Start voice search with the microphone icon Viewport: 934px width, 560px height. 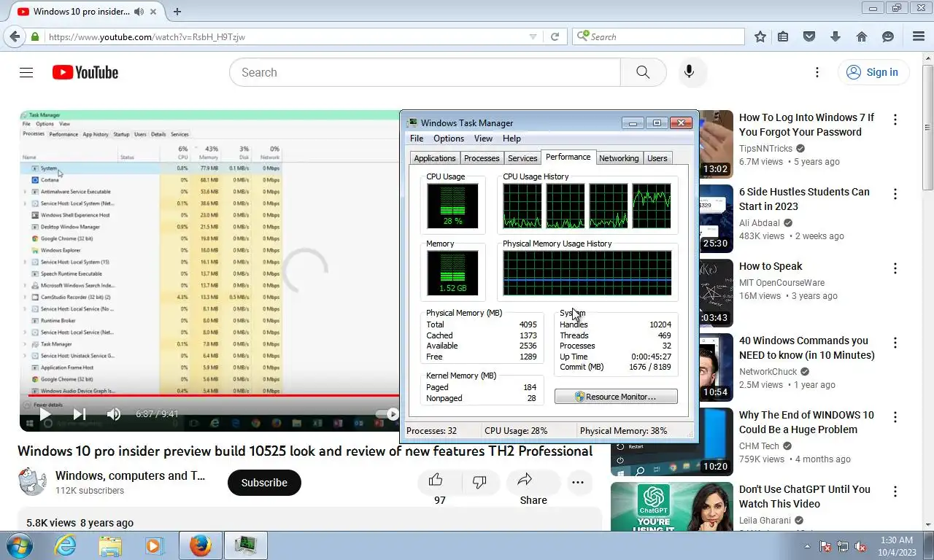coord(689,72)
